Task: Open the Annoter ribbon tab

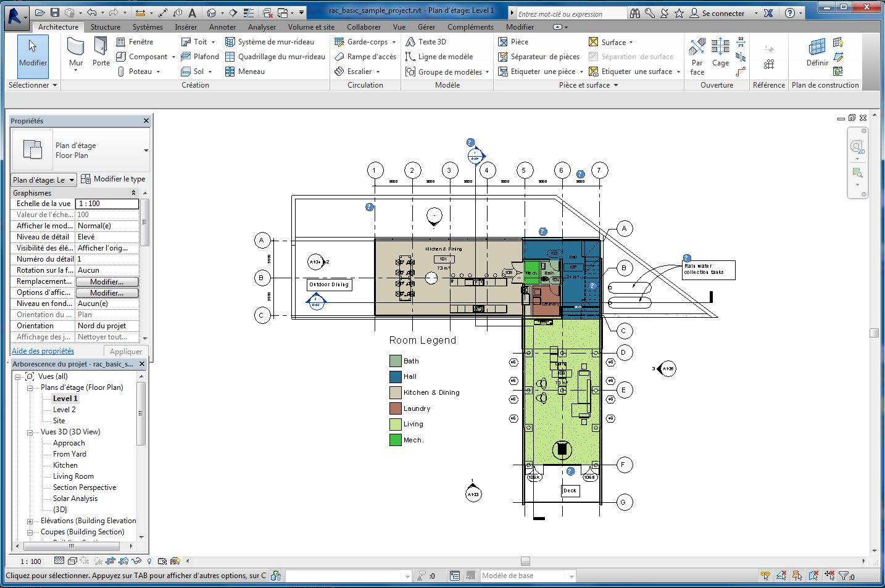Action: pyautogui.click(x=222, y=27)
